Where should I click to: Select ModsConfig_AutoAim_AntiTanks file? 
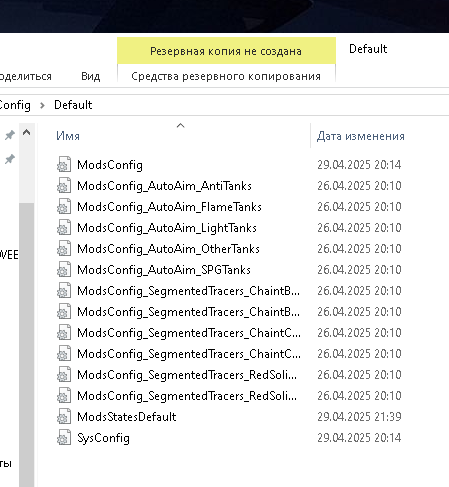click(x=164, y=186)
